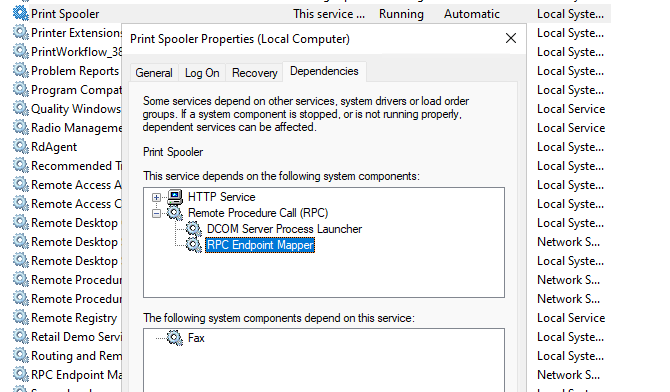Click Print Spooler's Automatic startup type cell

pos(472,14)
